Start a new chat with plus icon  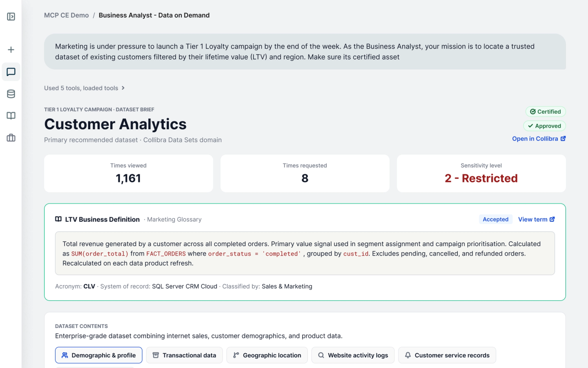[11, 50]
